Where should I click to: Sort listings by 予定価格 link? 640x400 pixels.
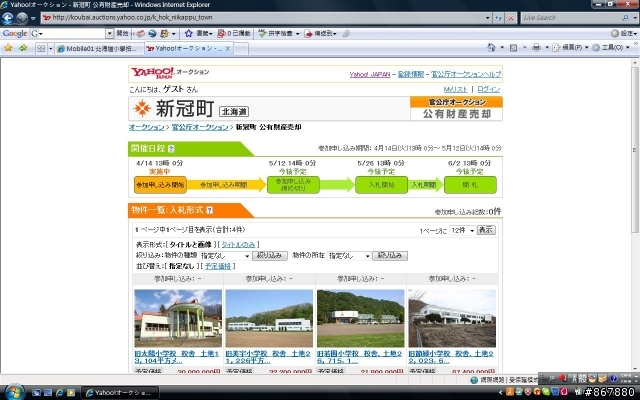[218, 266]
